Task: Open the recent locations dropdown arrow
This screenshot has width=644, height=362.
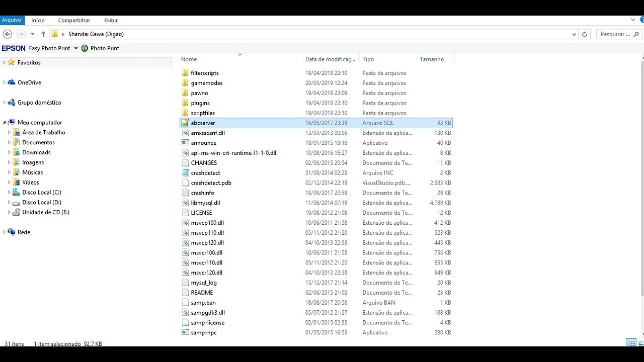Action: click(x=32, y=34)
